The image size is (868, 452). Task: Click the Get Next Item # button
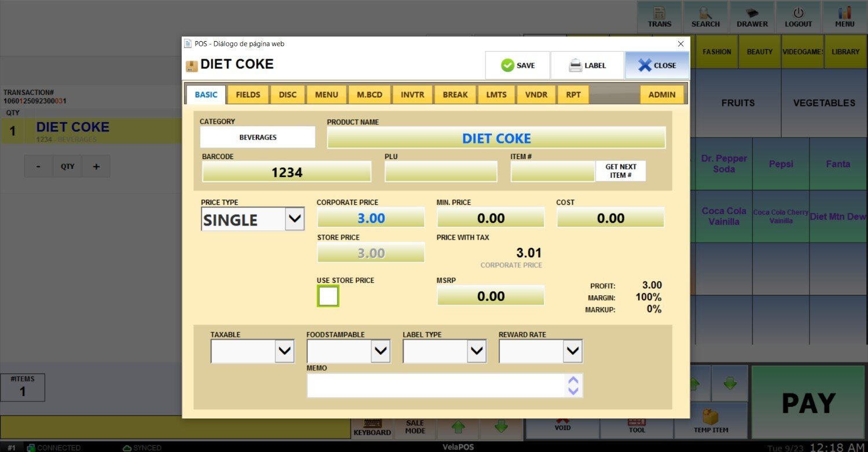point(620,171)
